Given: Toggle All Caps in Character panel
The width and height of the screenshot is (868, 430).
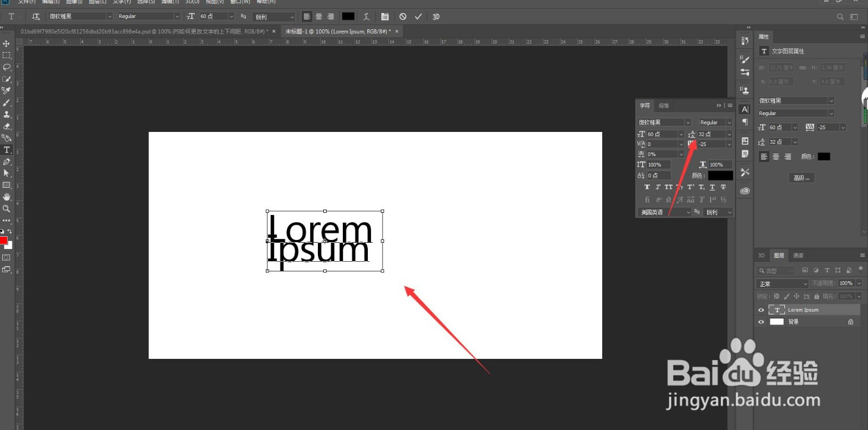Looking at the screenshot, I should (x=668, y=187).
